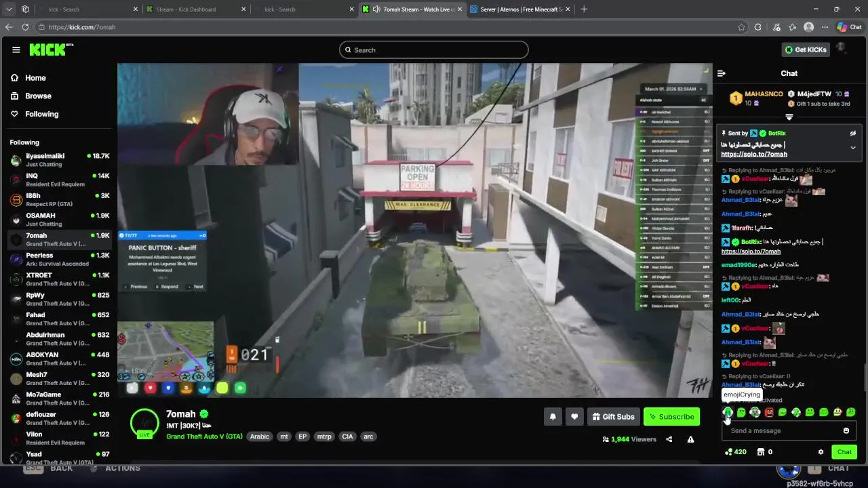The height and width of the screenshot is (488, 868).
Task: Open a new browser tab
Action: [x=584, y=9]
